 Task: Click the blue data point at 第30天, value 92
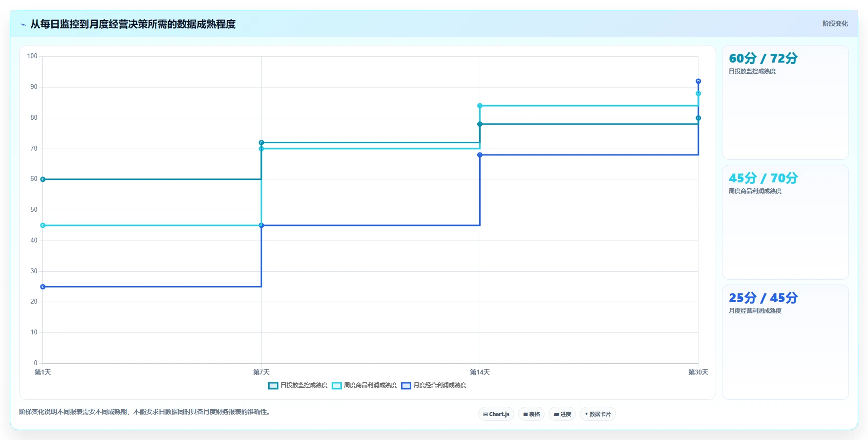(699, 81)
